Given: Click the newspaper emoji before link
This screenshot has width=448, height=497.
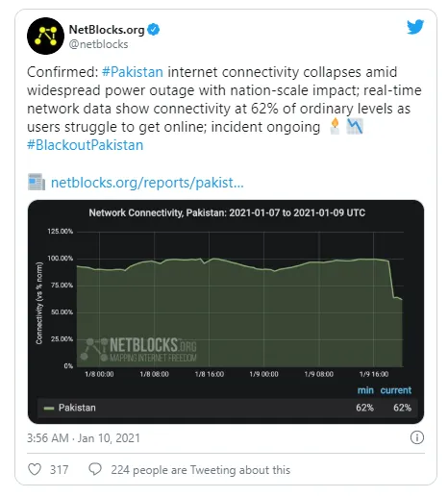Looking at the screenshot, I should pyautogui.click(x=37, y=183).
